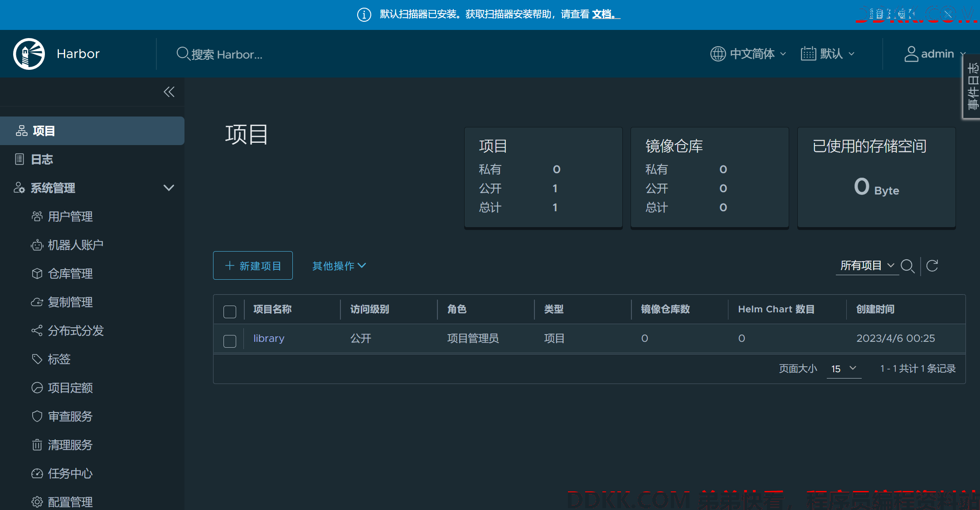Click the search magnifier icon in header
This screenshot has height=510, width=980.
click(183, 53)
